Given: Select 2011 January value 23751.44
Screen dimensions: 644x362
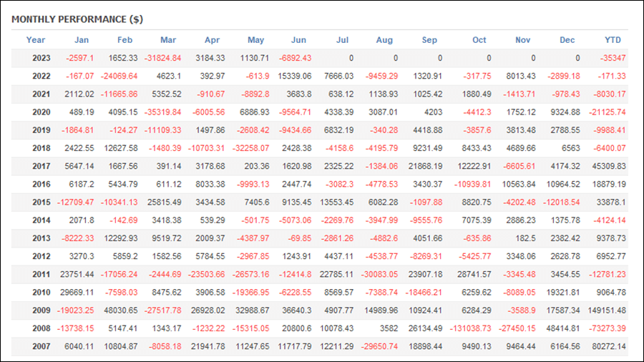Looking at the screenshot, I should 77,274.
